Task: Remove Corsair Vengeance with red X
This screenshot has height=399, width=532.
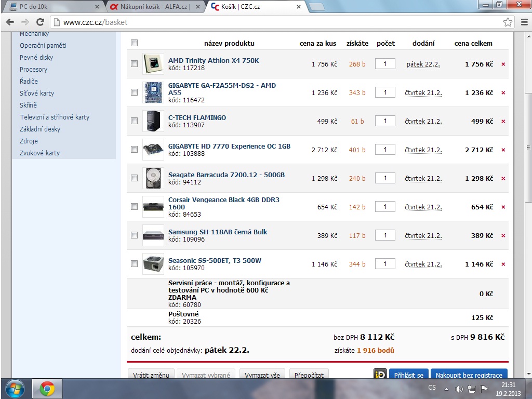Action: 503,207
